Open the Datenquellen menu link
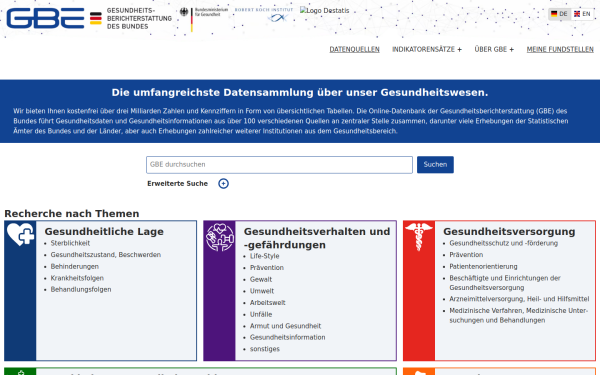The image size is (600, 375). coord(354,49)
